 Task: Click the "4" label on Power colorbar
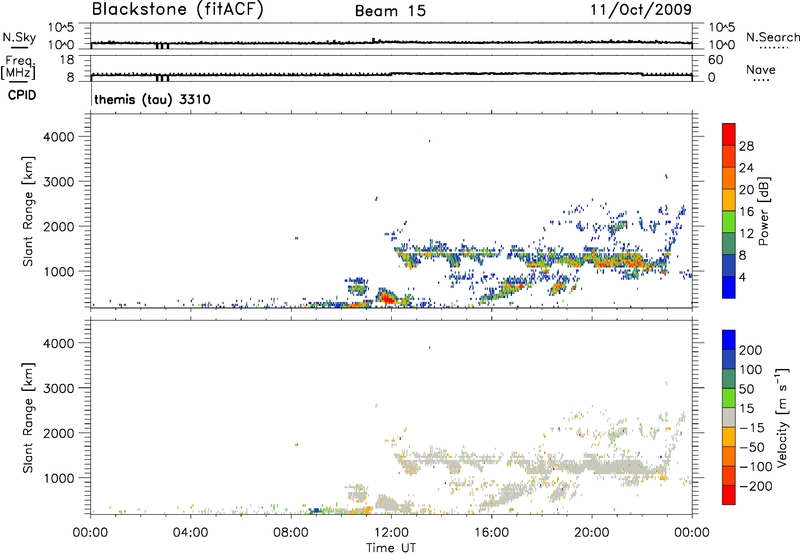coord(742,277)
